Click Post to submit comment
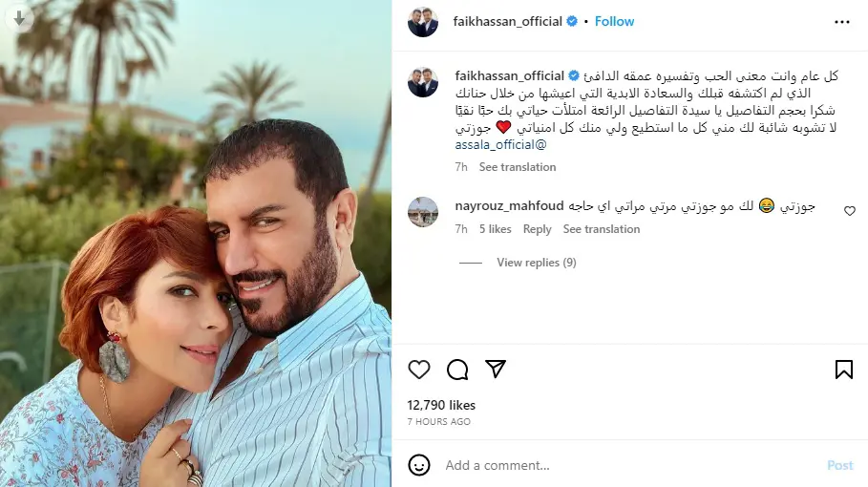Viewport: 868px width, 487px height. (x=839, y=465)
